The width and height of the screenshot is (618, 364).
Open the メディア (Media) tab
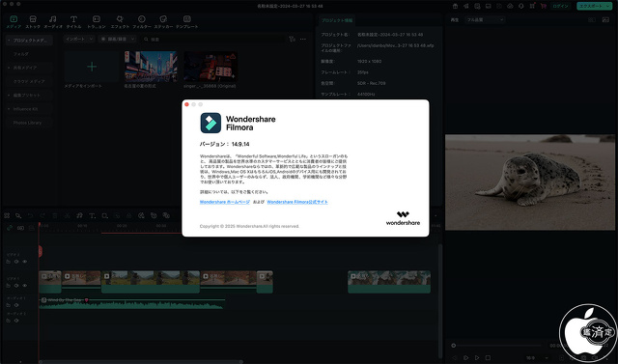[14, 22]
